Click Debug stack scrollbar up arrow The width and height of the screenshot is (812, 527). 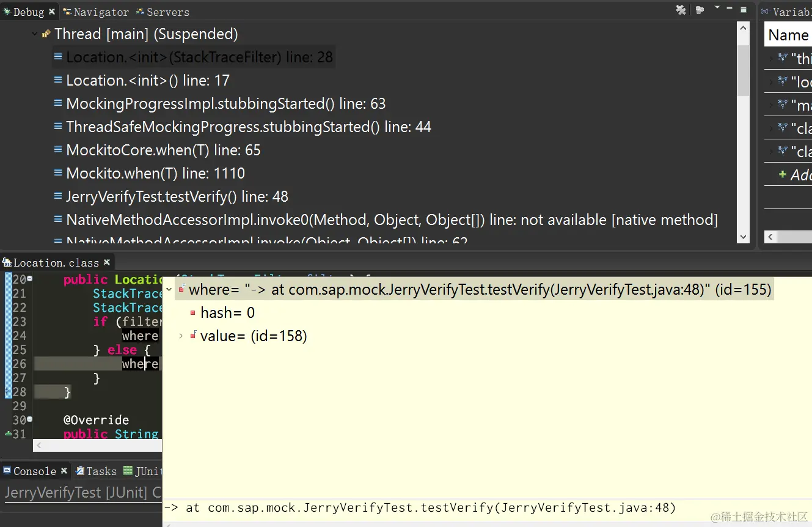743,29
